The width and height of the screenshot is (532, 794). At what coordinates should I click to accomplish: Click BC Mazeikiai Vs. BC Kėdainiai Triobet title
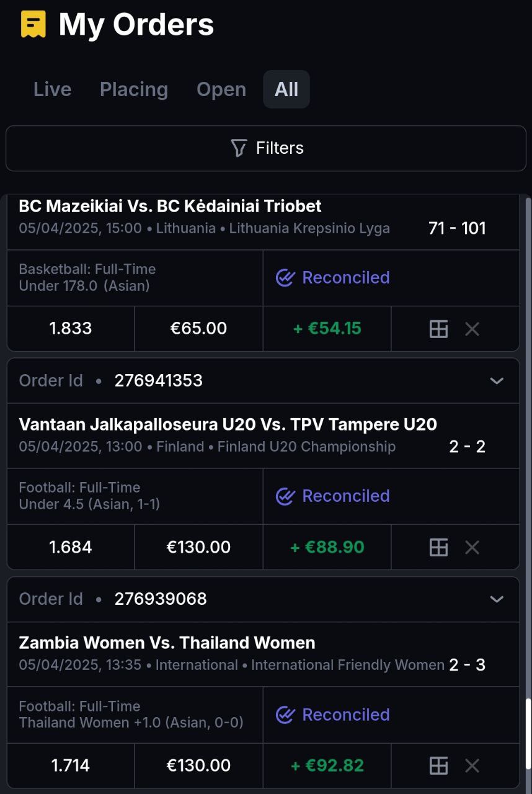coord(170,206)
